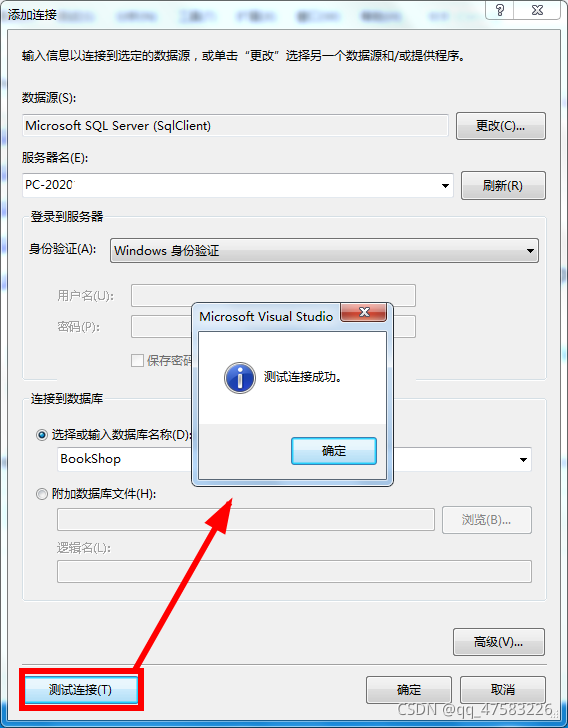Close the 添加连接 dialog window
The image size is (568, 728).
pyautogui.click(x=537, y=10)
